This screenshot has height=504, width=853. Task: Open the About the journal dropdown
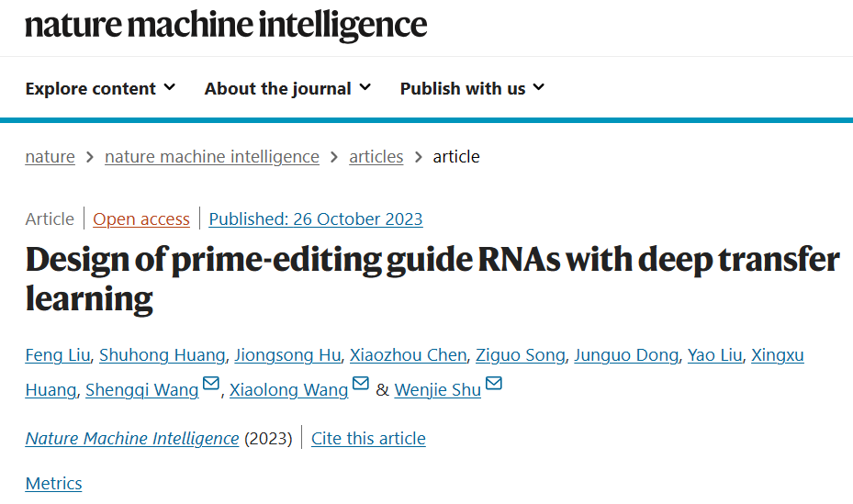287,88
